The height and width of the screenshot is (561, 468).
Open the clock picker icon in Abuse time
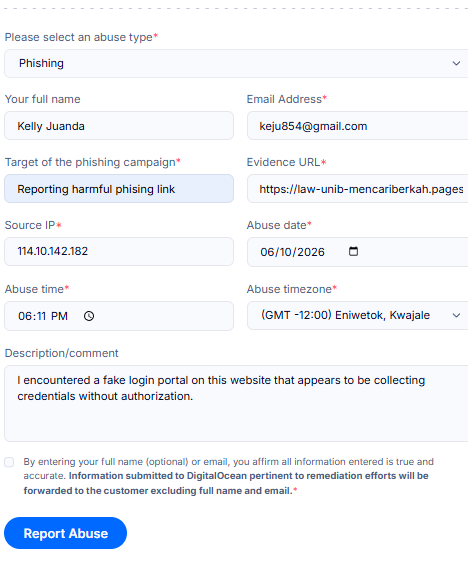[x=89, y=316]
